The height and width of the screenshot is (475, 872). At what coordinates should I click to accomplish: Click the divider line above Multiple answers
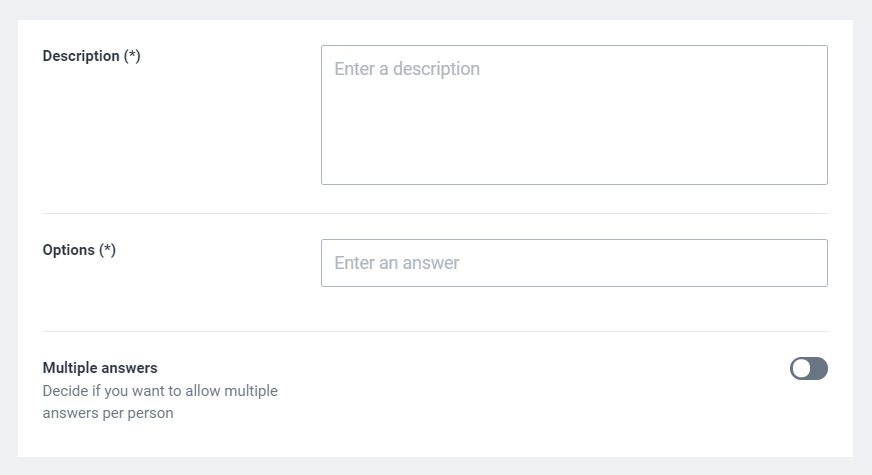[435, 331]
